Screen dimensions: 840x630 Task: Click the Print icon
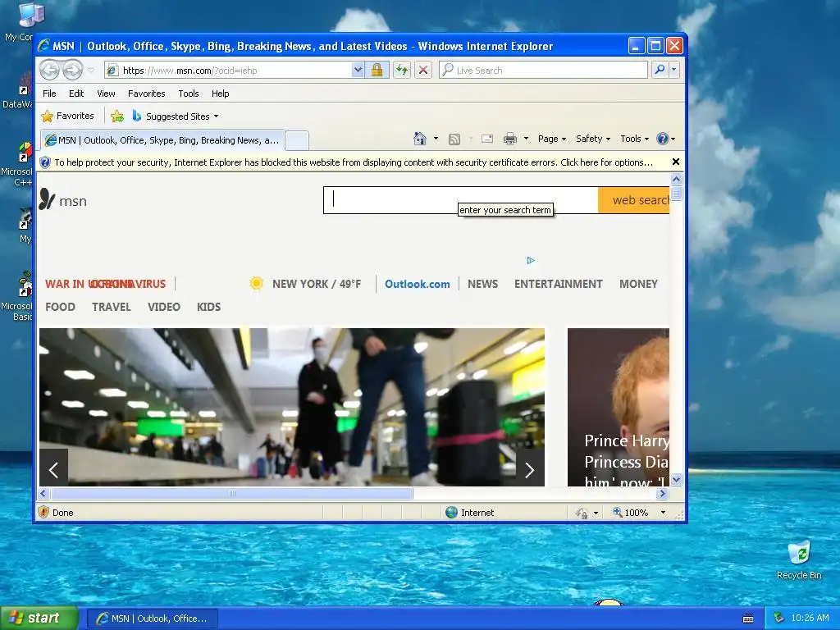point(510,139)
